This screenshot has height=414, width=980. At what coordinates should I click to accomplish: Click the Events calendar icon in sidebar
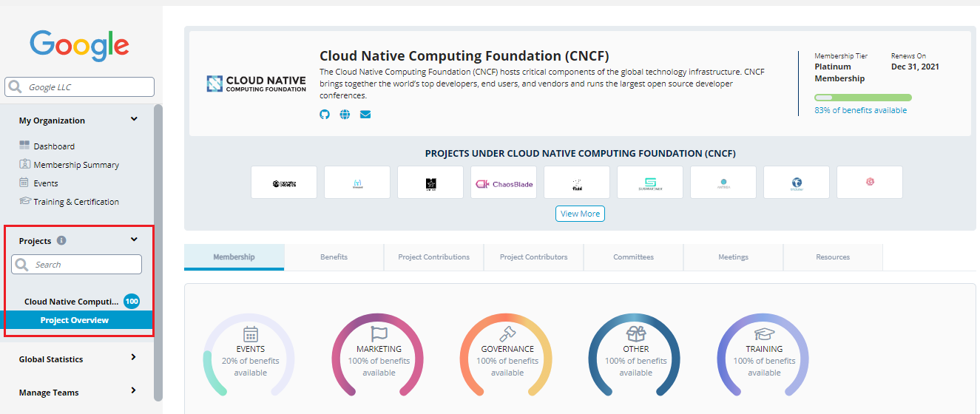24,183
